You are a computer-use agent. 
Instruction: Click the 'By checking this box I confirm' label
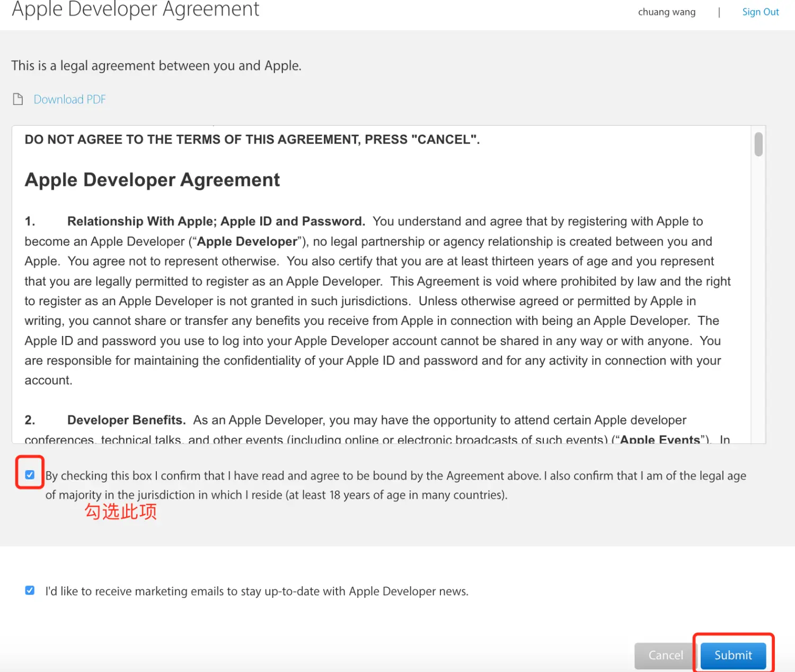[x=396, y=485]
